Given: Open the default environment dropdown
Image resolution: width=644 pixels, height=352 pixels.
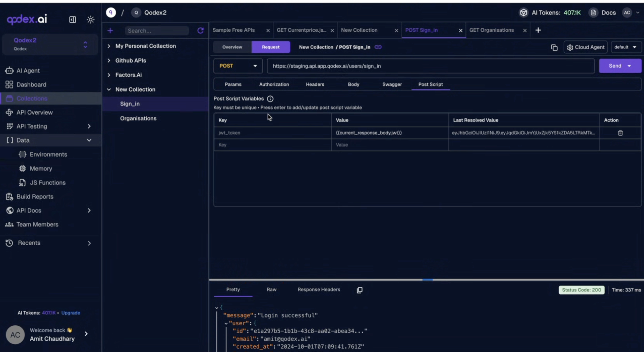Looking at the screenshot, I should click(x=626, y=47).
